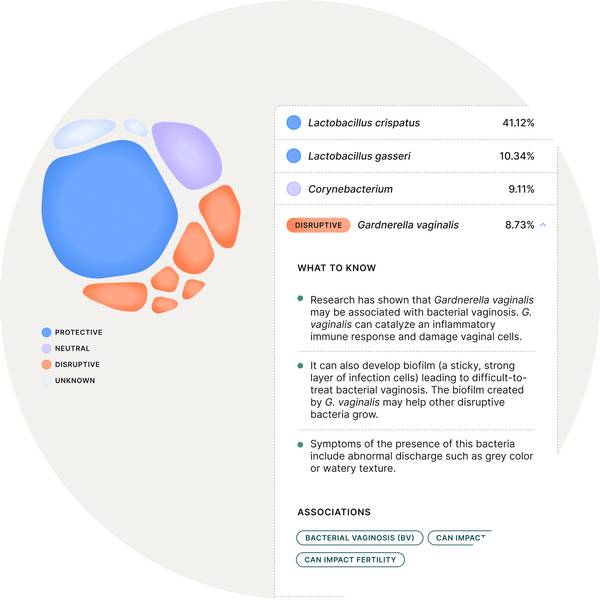
Task: Click the Neutral legend purple swatch
Action: click(46, 348)
